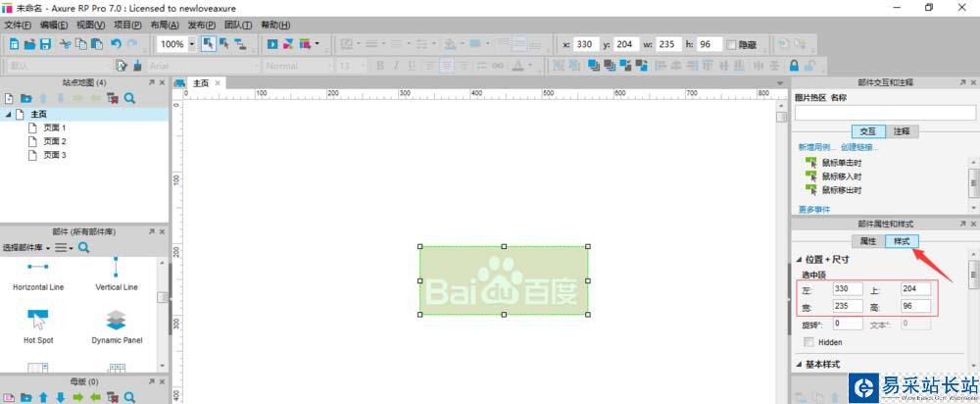Search the sitemap with magnifier icon
The height and width of the screenshot is (404, 980).
click(129, 98)
